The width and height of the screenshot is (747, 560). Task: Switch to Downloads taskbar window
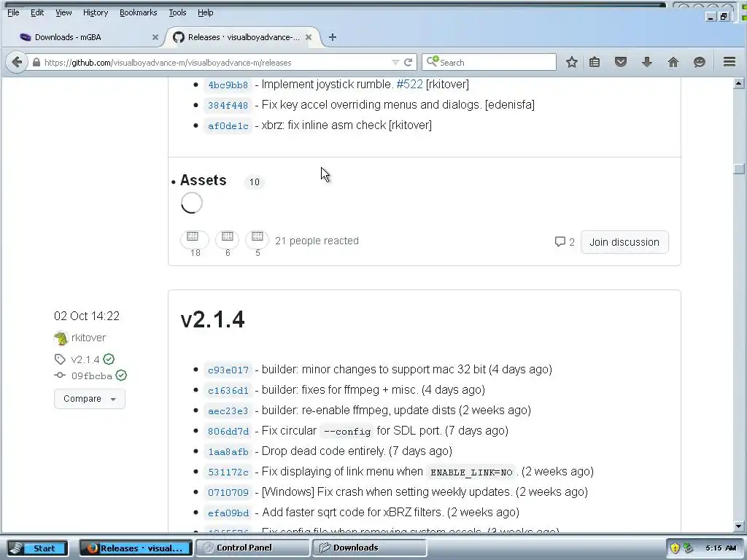click(x=369, y=548)
